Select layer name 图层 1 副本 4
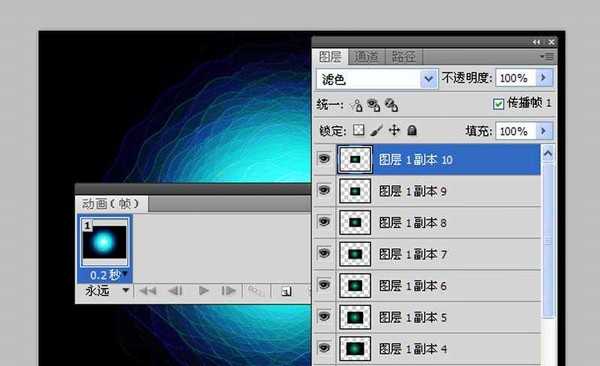This screenshot has width=600, height=366. [x=412, y=349]
